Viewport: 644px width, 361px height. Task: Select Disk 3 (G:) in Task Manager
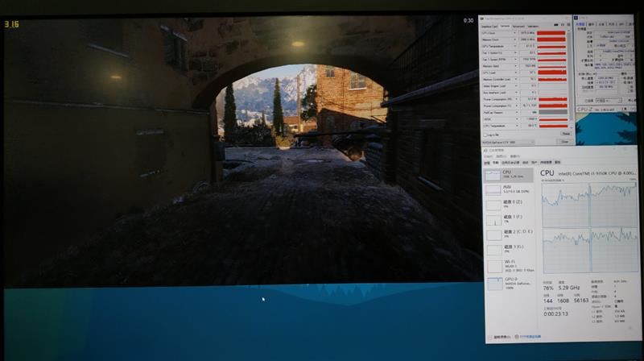(509, 250)
